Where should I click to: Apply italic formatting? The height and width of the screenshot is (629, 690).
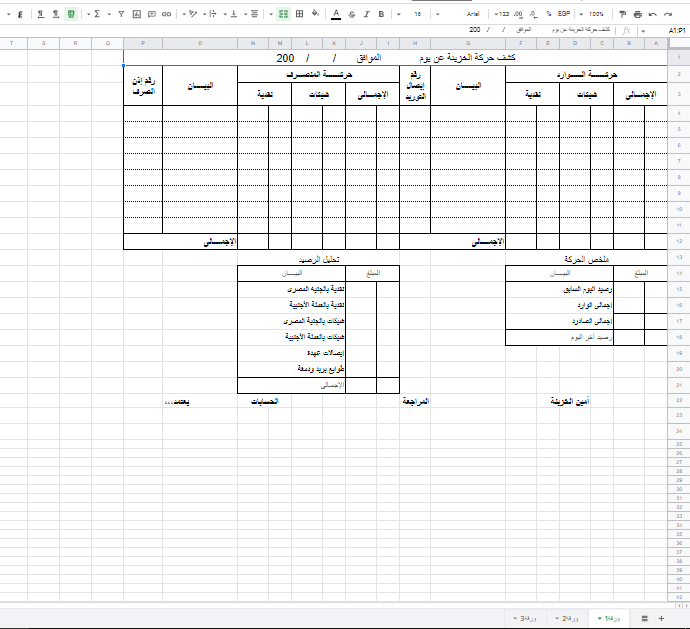366,15
